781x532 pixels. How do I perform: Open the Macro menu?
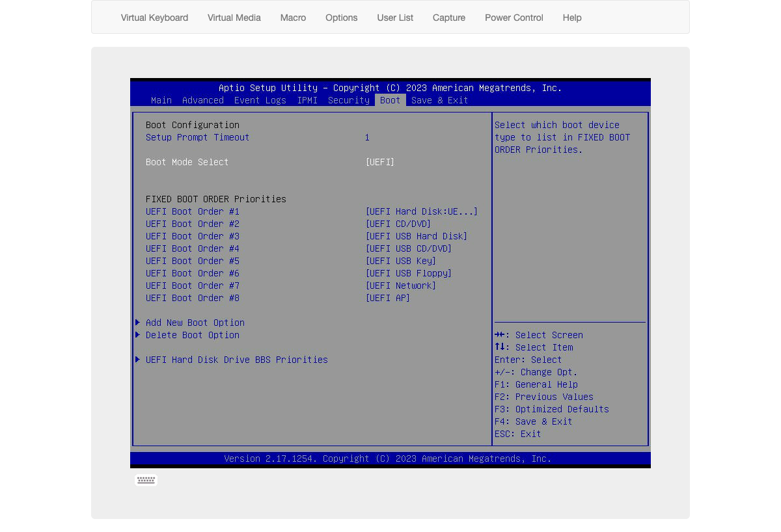pyautogui.click(x=293, y=18)
